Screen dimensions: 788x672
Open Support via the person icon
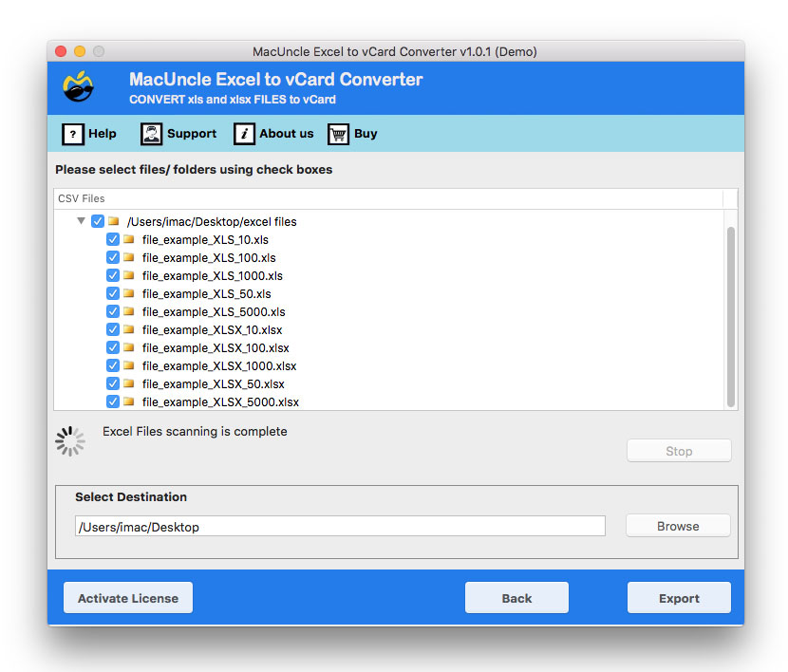[151, 134]
